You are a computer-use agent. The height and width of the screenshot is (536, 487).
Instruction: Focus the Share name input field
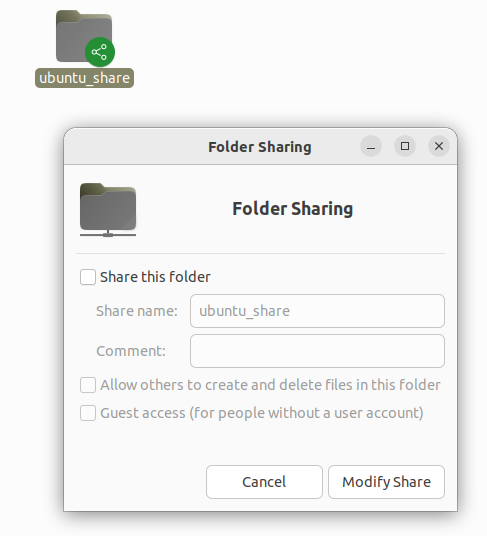coord(317,311)
